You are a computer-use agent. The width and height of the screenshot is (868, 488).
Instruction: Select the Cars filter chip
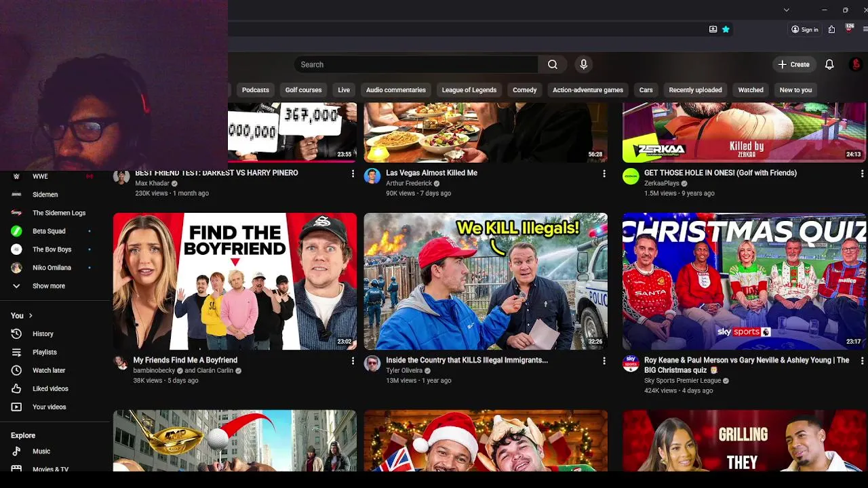[x=646, y=90]
